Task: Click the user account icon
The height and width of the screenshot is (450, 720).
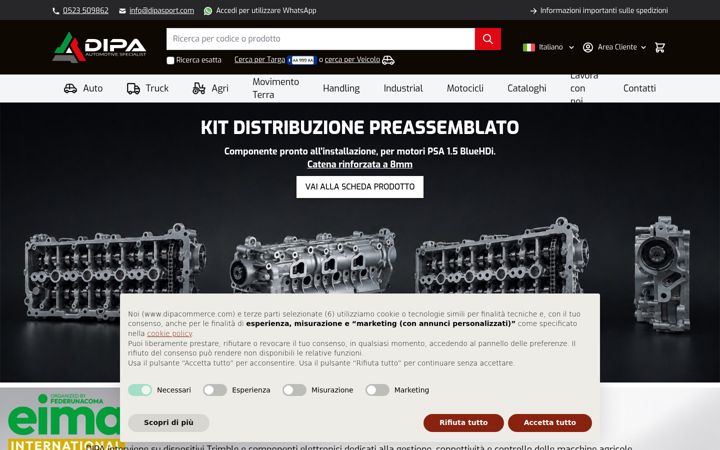Action: pyautogui.click(x=588, y=47)
